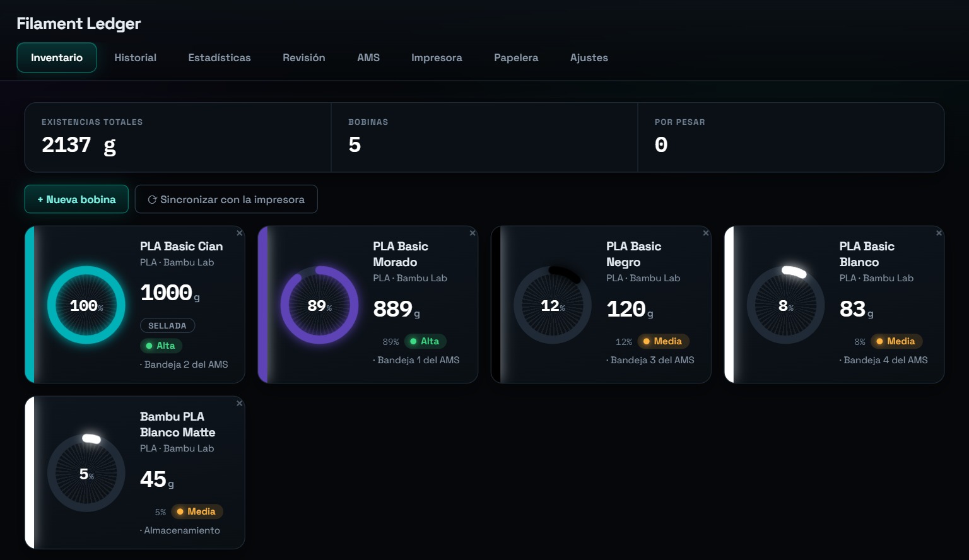Click the PLA Basic Morado title
The width and height of the screenshot is (969, 560).
pos(401,254)
